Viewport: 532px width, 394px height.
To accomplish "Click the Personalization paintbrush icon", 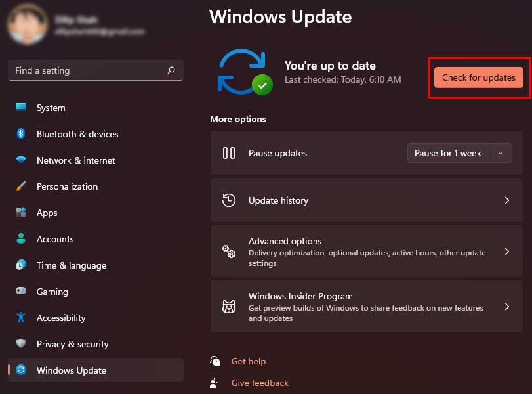I will point(21,186).
